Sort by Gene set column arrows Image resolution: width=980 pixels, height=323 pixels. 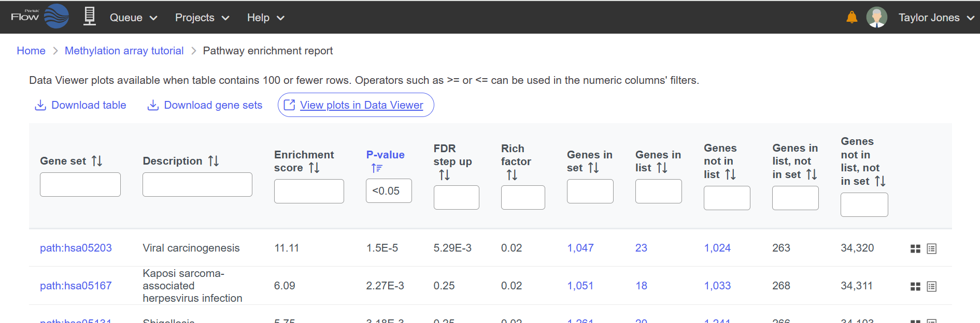point(97,161)
